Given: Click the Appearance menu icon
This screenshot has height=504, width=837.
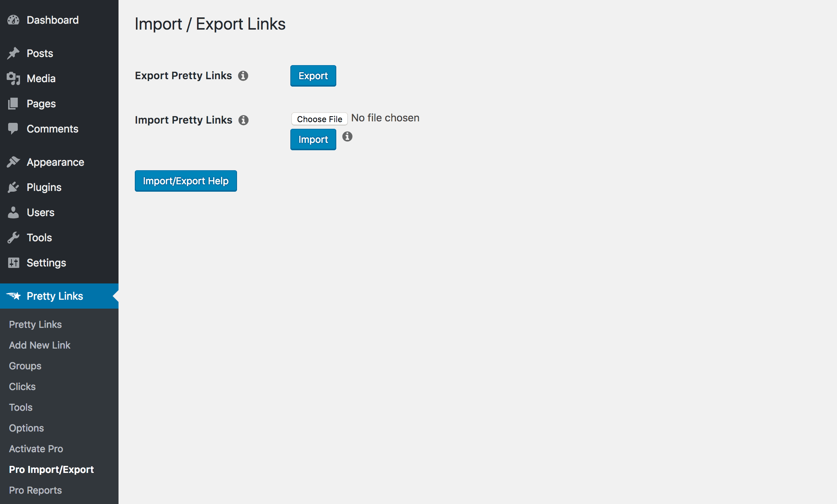Looking at the screenshot, I should (13, 162).
